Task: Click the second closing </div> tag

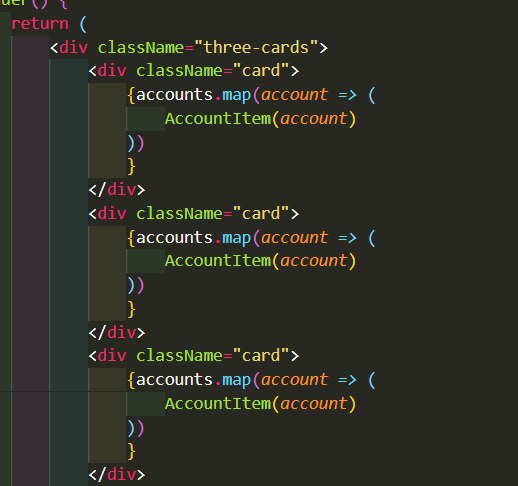Action: (117, 332)
